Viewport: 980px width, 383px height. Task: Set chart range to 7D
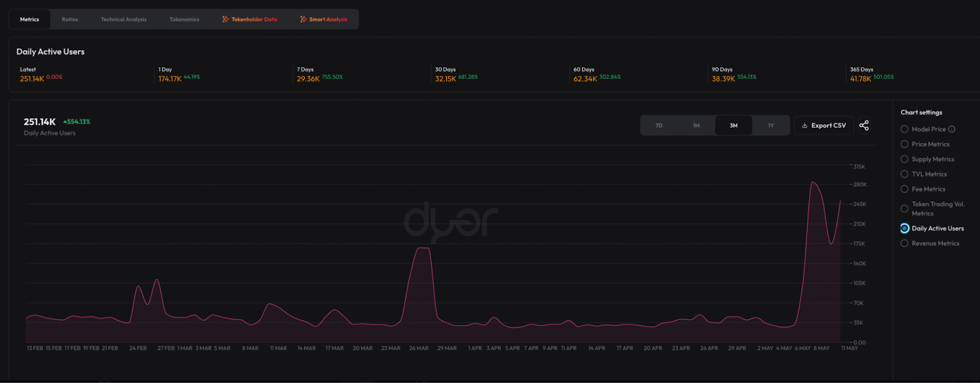pos(659,125)
